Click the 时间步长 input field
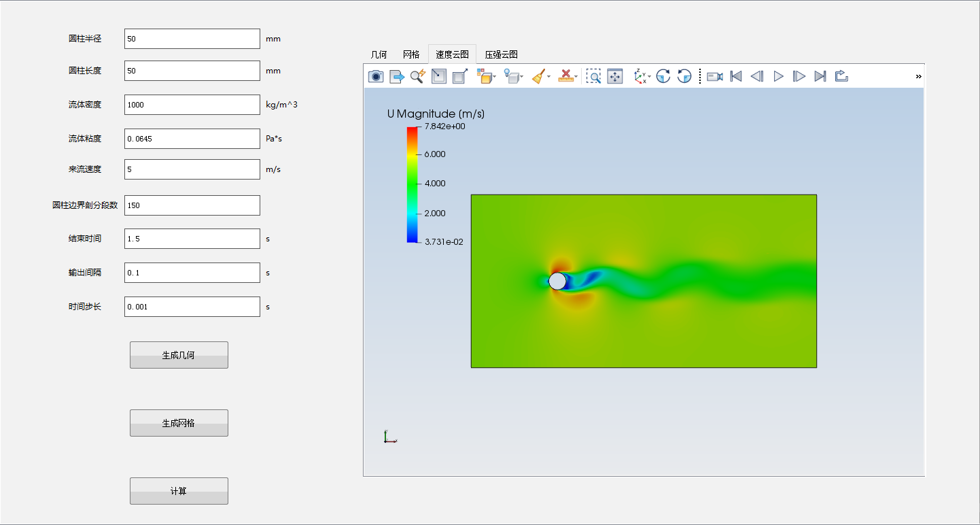The width and height of the screenshot is (980, 525). pos(192,307)
